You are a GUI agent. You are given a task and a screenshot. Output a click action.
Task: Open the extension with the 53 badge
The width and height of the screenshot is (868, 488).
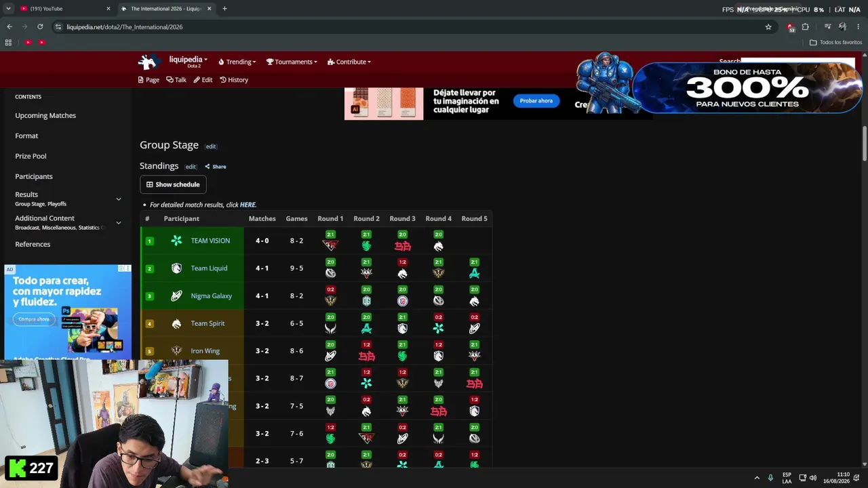(790, 27)
